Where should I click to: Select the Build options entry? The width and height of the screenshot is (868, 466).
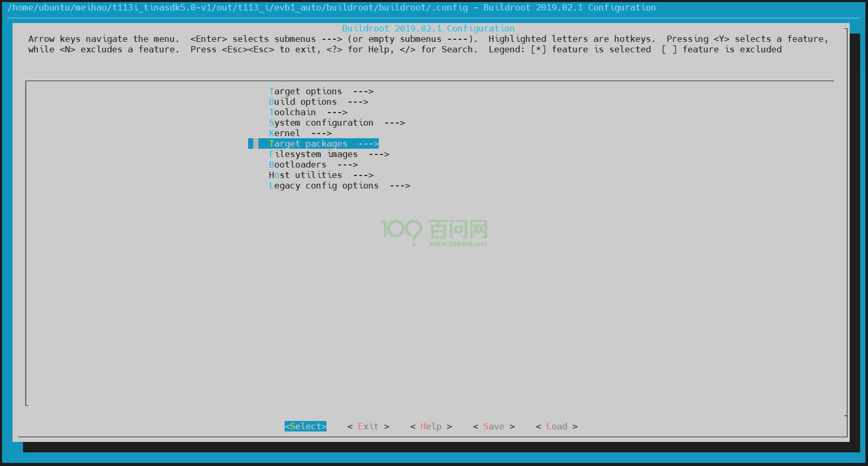[x=302, y=102]
